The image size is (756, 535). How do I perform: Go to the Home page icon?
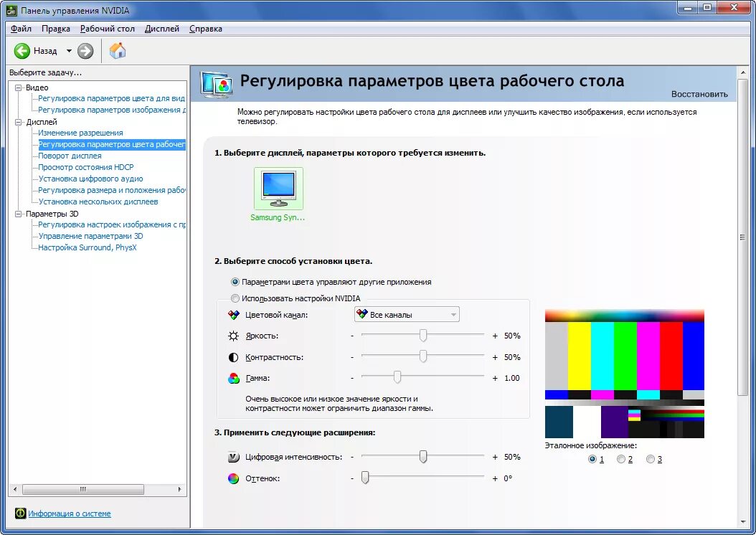[117, 51]
